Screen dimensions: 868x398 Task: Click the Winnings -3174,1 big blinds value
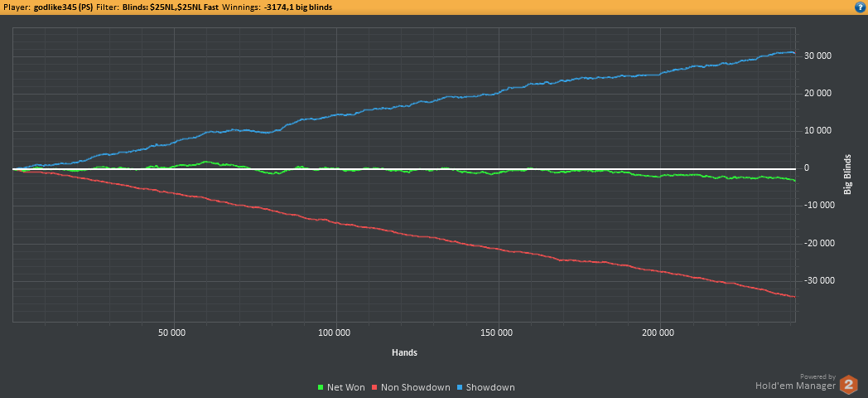click(297, 7)
